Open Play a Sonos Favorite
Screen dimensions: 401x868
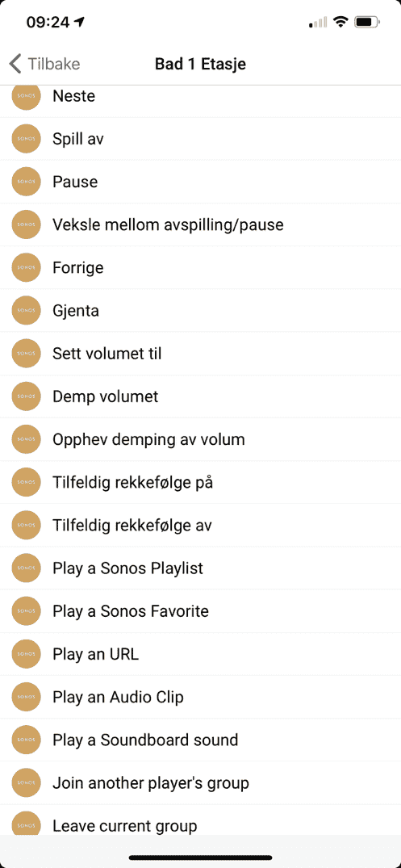[200, 611]
